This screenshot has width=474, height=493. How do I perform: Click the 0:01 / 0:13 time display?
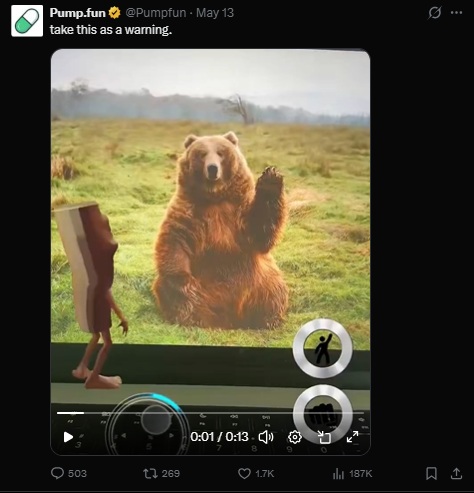tap(219, 437)
